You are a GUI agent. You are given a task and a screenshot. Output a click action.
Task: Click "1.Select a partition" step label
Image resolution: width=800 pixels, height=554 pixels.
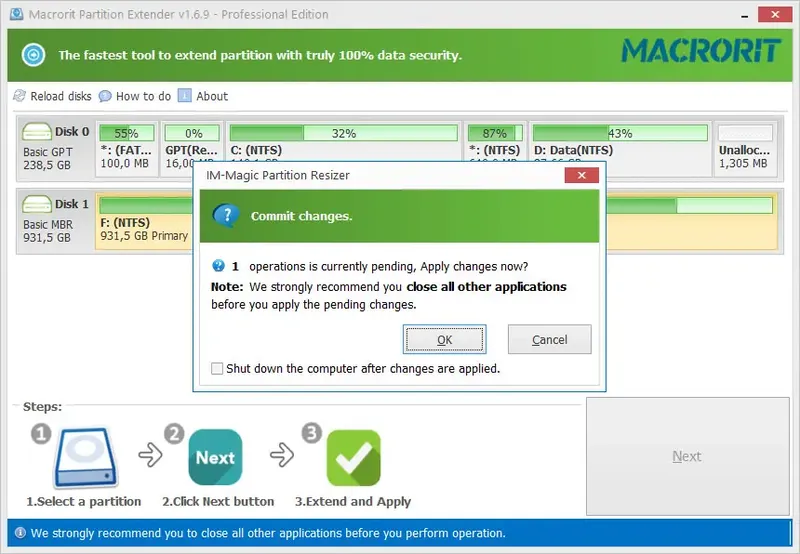(x=84, y=501)
